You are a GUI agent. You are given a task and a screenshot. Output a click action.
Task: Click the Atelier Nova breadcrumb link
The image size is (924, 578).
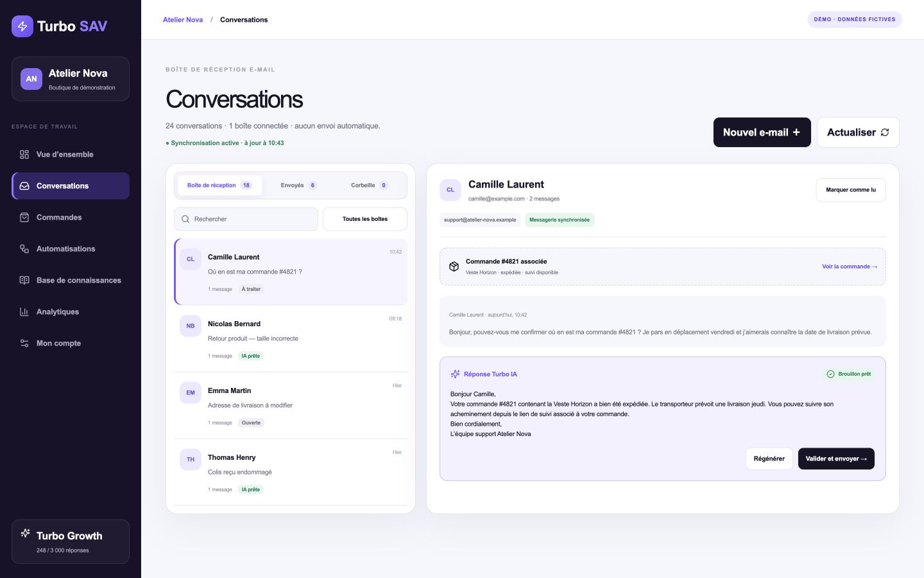tap(183, 20)
